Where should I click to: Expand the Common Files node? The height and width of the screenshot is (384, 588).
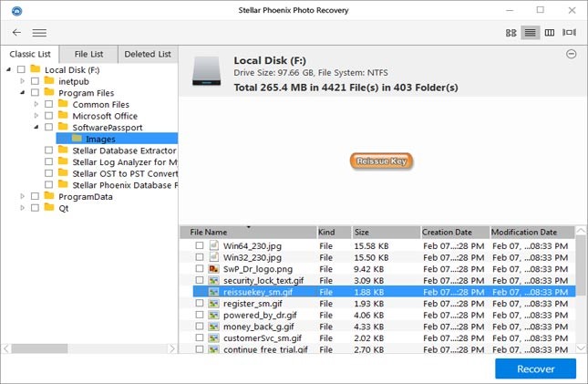[36, 104]
